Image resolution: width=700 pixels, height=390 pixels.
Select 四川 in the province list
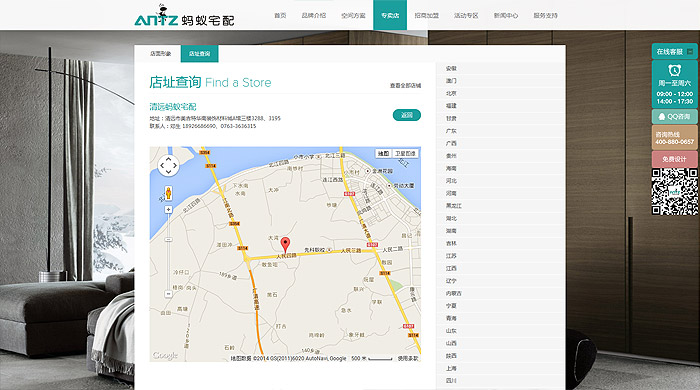pyautogui.click(x=451, y=381)
